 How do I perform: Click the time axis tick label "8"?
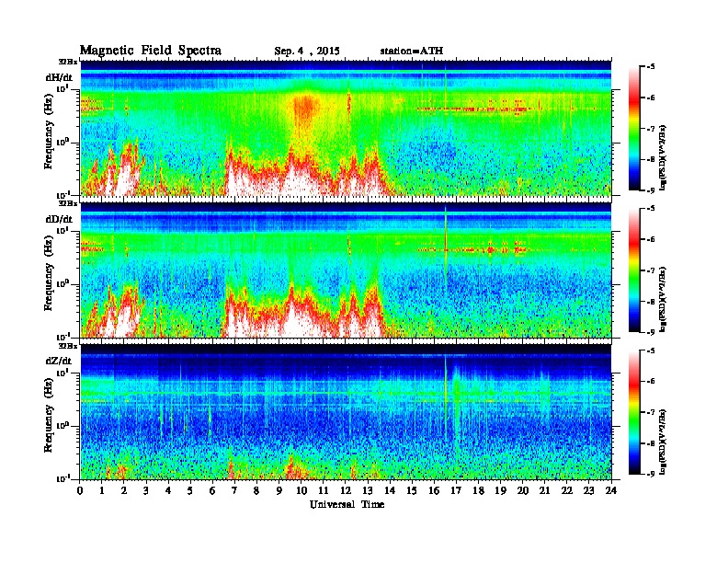coord(256,490)
